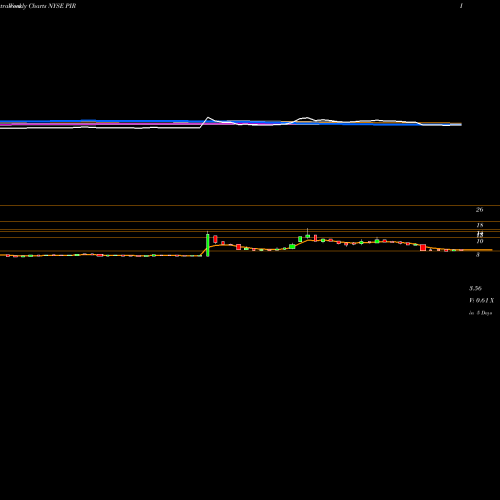The width and height of the screenshot is (500, 500).
Task: Click the 'Charts NYSE PIR' title text
Action: click(x=52, y=6)
